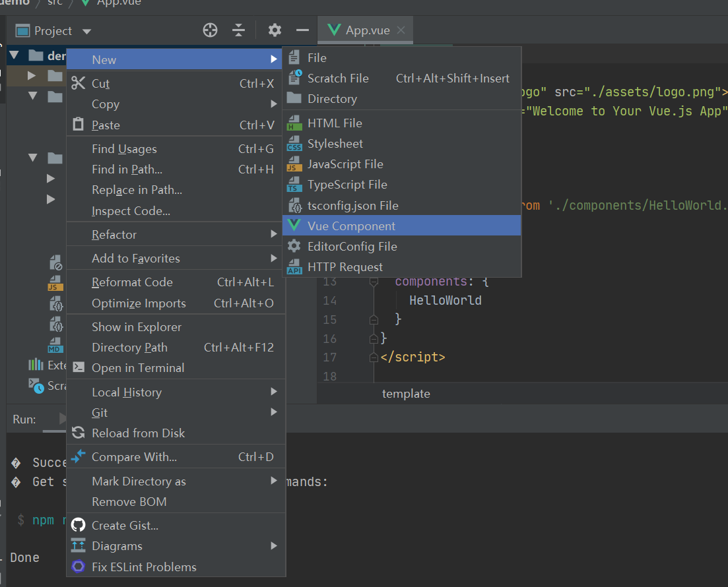Click the Scratches and Consoles icon
728x587 pixels.
coord(36,385)
